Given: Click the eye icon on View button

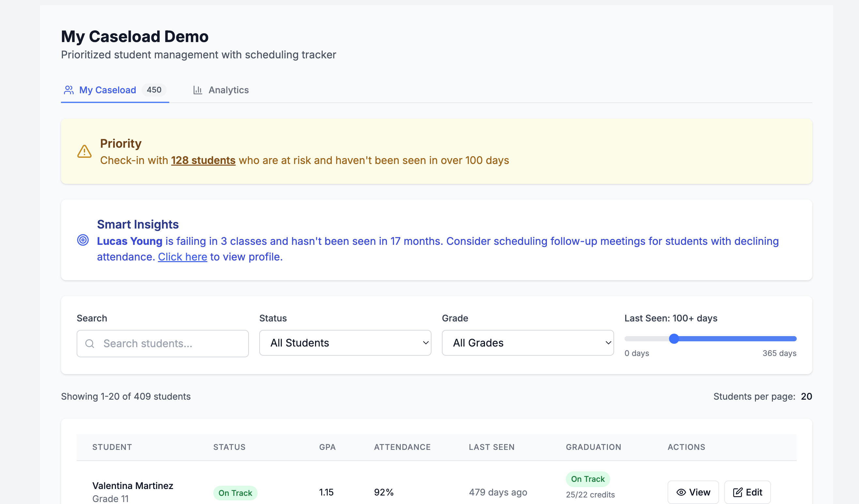Looking at the screenshot, I should [681, 492].
